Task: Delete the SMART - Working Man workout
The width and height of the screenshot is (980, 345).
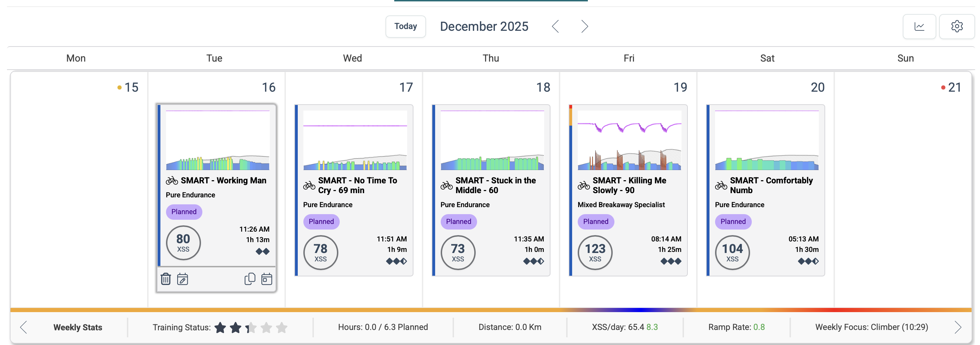Action: 166,279
